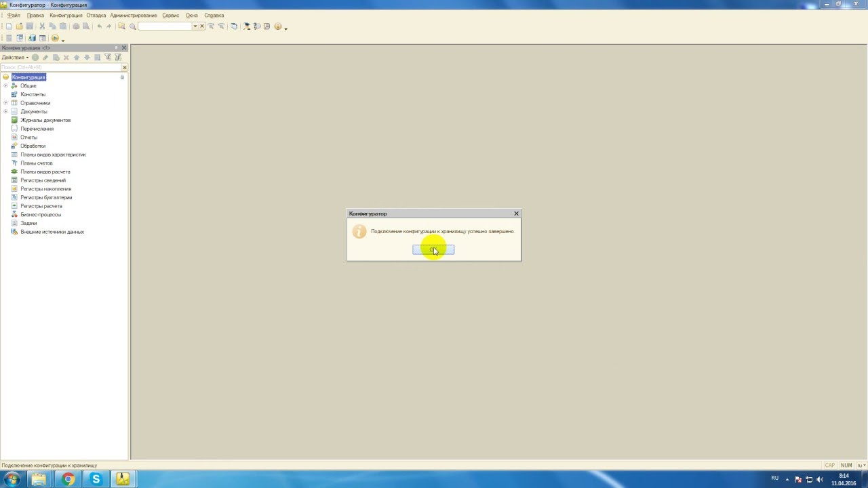Click the round info help icon

278,26
